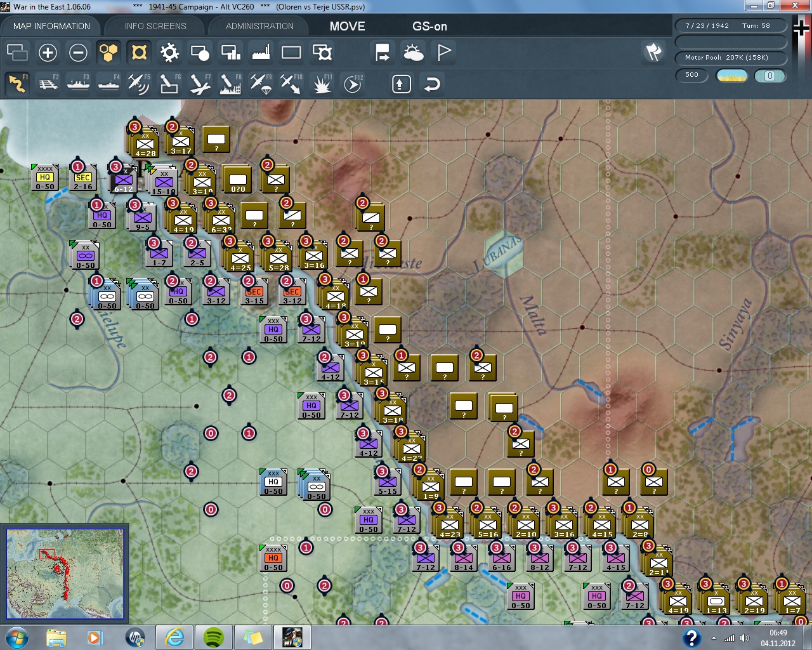Switch to the INFO SCREENS tab

[x=155, y=26]
